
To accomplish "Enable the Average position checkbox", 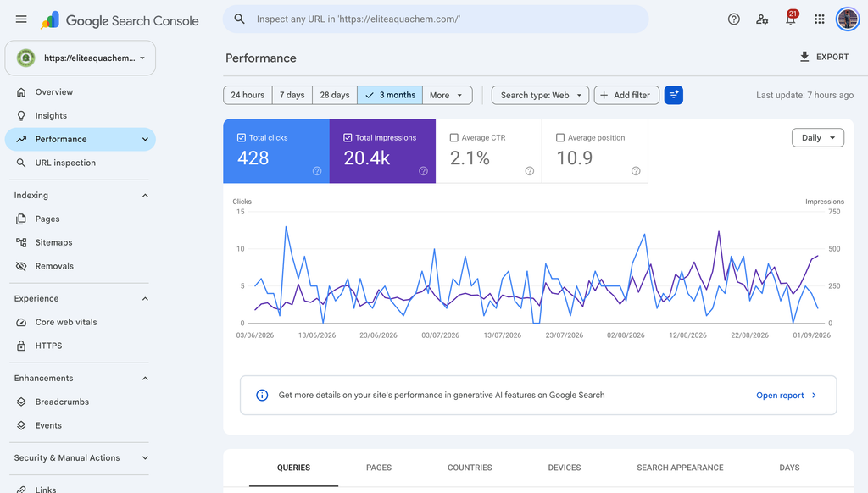I will pyautogui.click(x=560, y=138).
